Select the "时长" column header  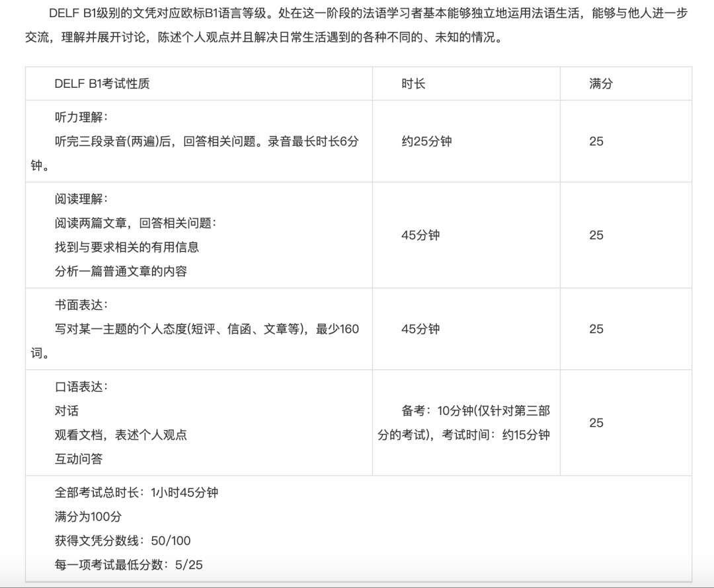tap(413, 84)
